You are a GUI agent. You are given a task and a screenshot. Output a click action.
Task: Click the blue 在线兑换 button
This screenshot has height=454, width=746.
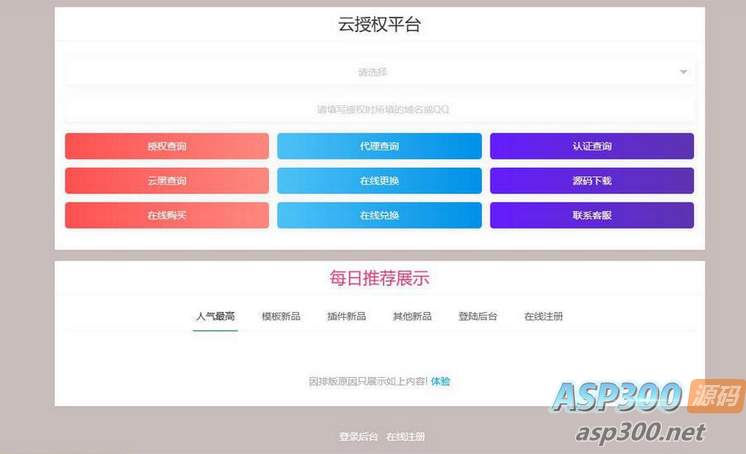coord(379,216)
